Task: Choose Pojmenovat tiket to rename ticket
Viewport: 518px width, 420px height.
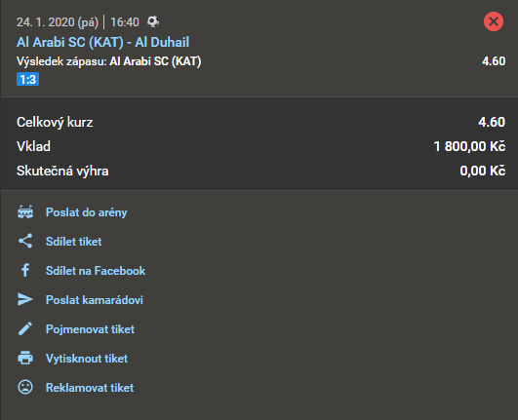Action: [x=90, y=329]
